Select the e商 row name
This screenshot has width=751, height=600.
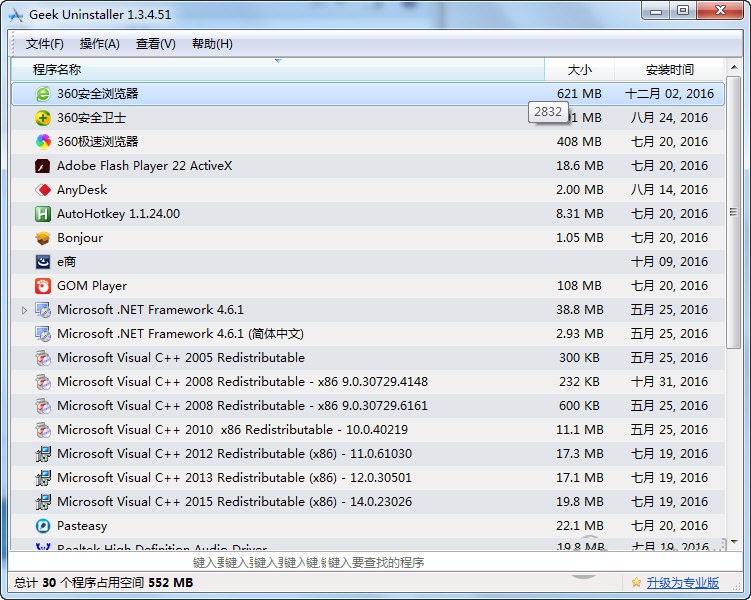(x=67, y=261)
